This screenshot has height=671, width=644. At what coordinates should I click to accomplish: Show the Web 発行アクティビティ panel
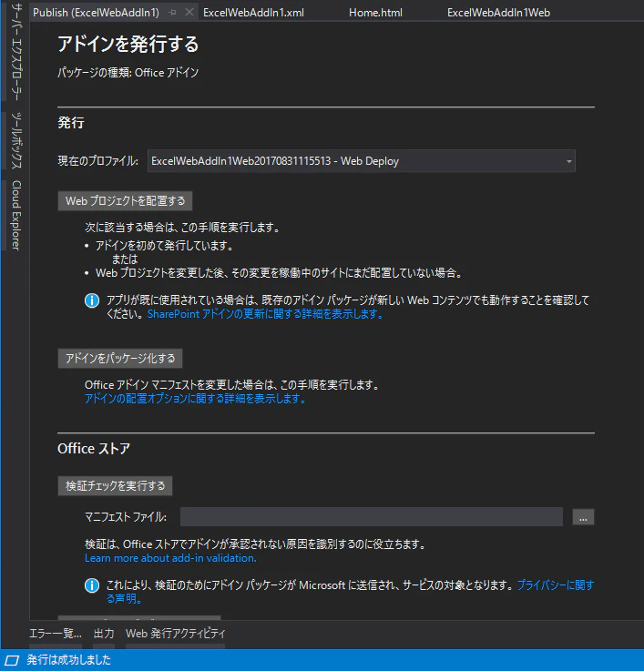[x=175, y=634]
